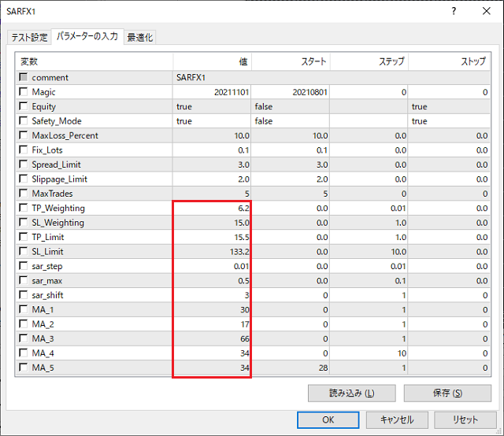Select Magic value 20211101
The height and width of the screenshot is (436, 504).
click(212, 92)
